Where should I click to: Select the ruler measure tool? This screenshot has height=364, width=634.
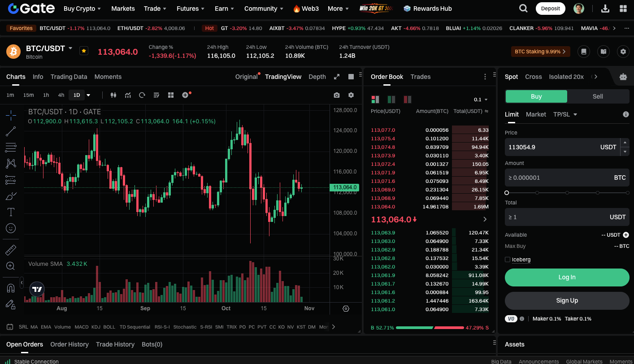(11, 250)
